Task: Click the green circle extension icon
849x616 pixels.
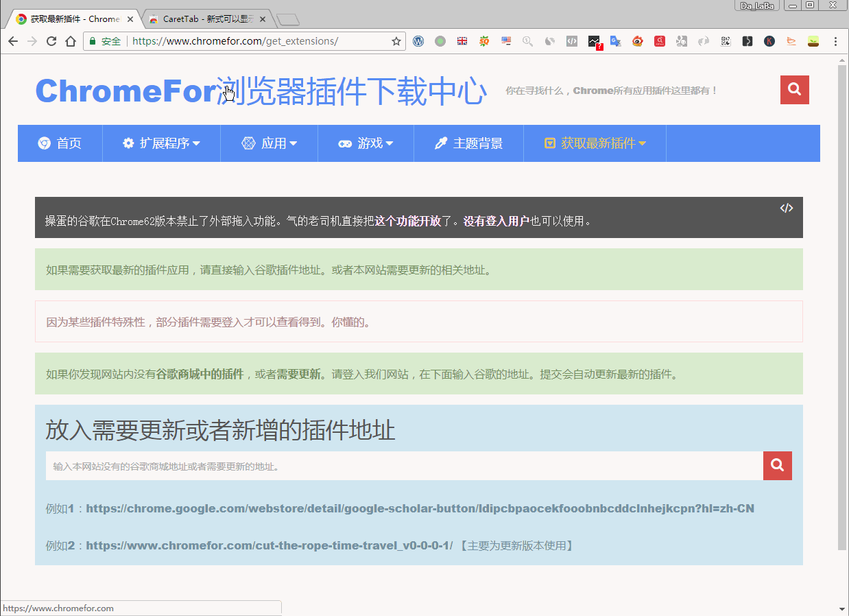Action: 440,41
